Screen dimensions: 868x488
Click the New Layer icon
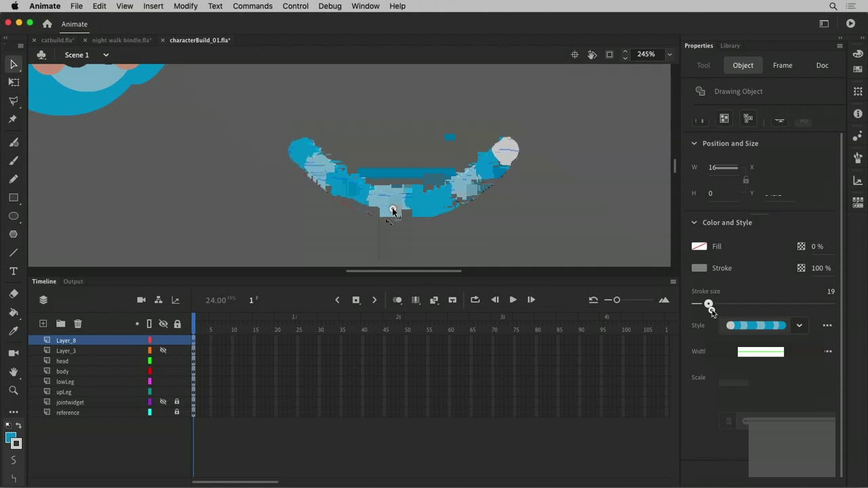tap(43, 324)
